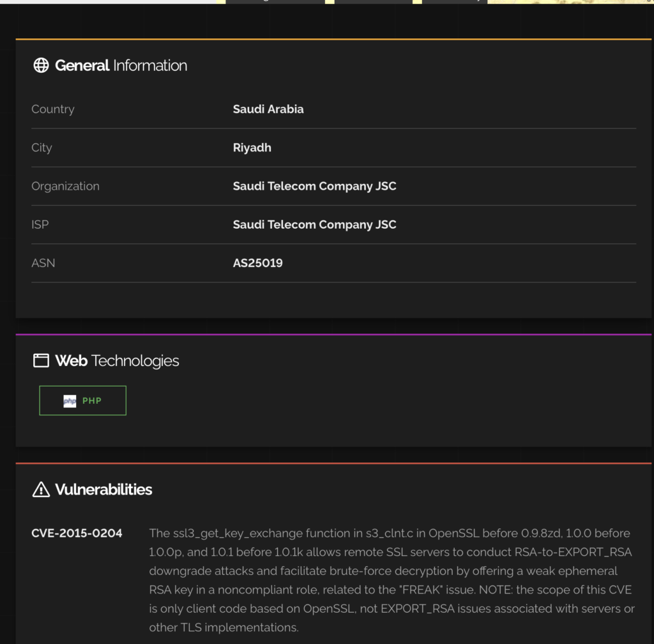Click the Organization field label
This screenshot has width=654, height=644.
tap(66, 186)
